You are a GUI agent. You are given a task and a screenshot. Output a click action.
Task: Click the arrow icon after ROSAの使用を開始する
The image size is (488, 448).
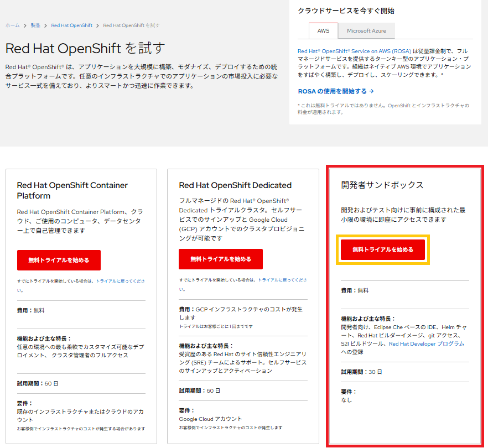point(371,91)
